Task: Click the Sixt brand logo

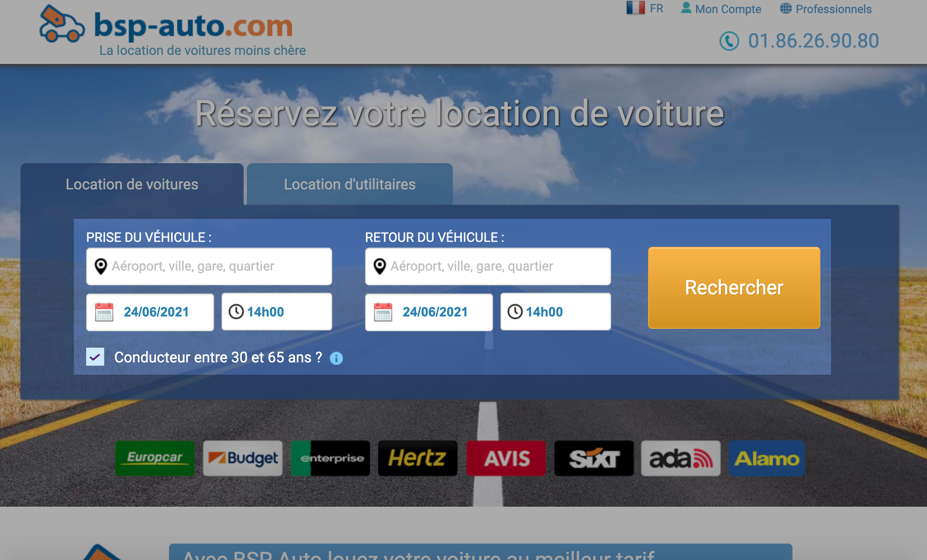Action: point(594,458)
